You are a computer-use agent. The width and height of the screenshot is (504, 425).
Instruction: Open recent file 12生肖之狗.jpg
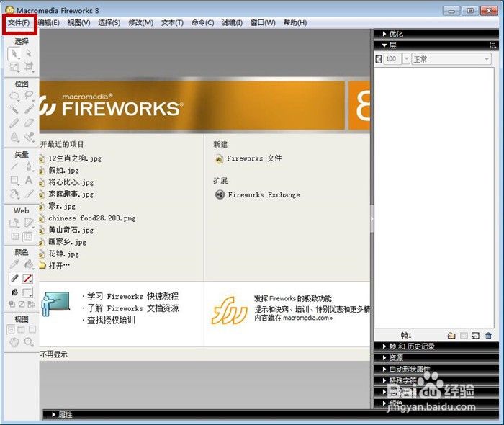71,158
